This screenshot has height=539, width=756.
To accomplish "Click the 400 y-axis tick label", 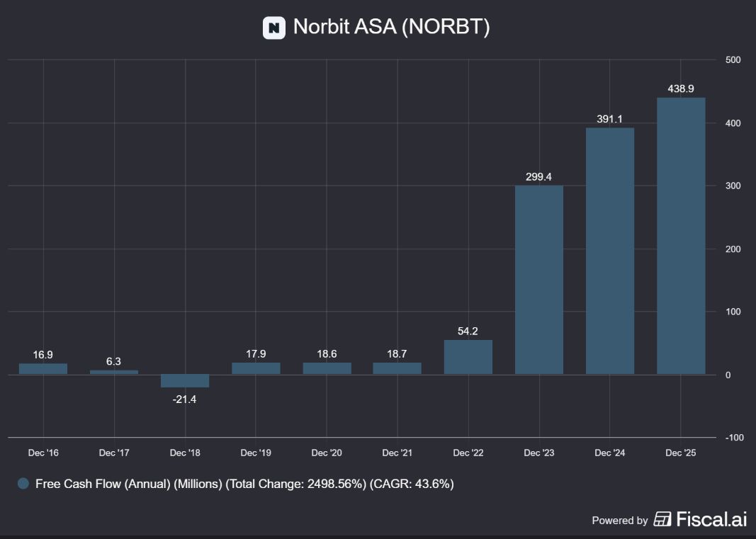I will [x=733, y=123].
